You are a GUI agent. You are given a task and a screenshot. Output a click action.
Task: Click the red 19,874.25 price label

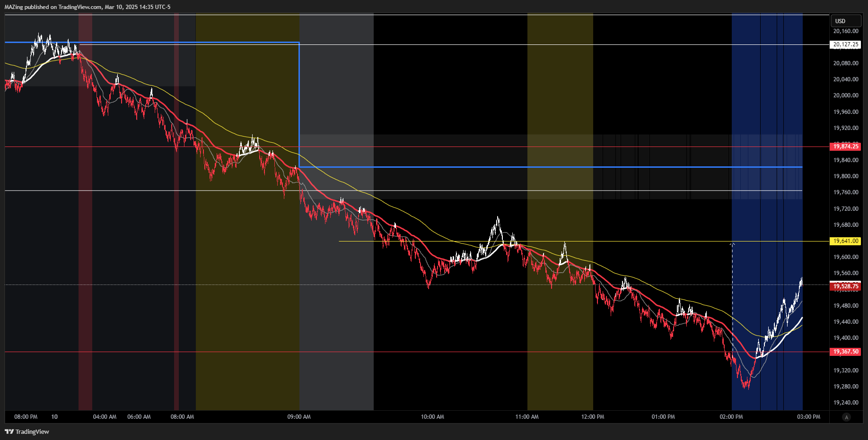point(845,147)
